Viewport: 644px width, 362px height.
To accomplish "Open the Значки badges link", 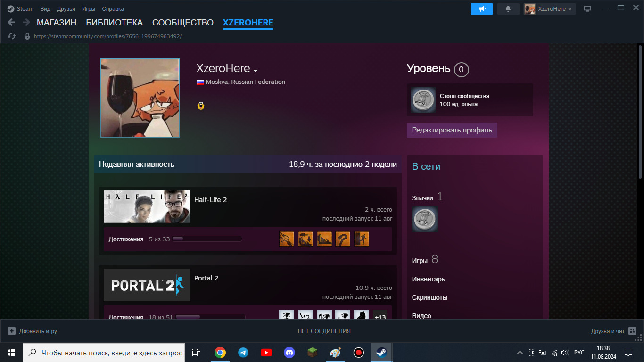I will point(427,197).
